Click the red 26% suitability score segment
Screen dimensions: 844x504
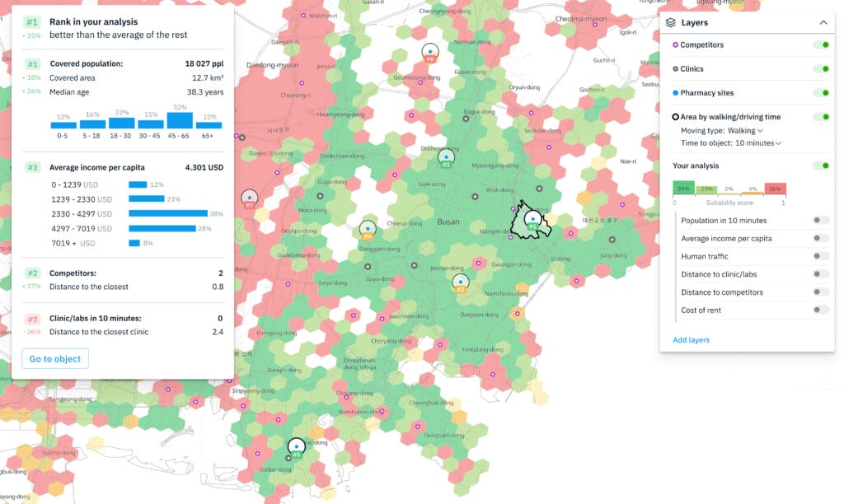pyautogui.click(x=776, y=188)
